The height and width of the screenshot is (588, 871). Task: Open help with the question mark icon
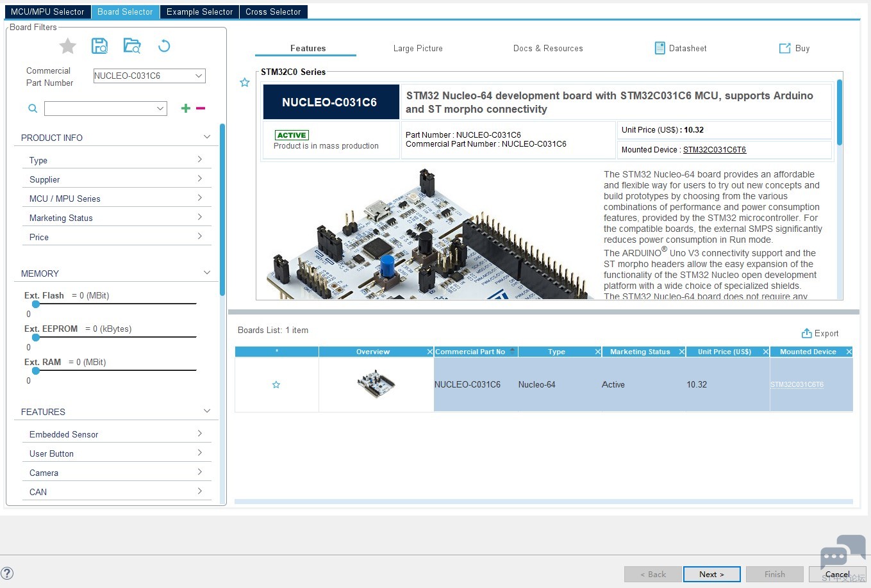7,573
